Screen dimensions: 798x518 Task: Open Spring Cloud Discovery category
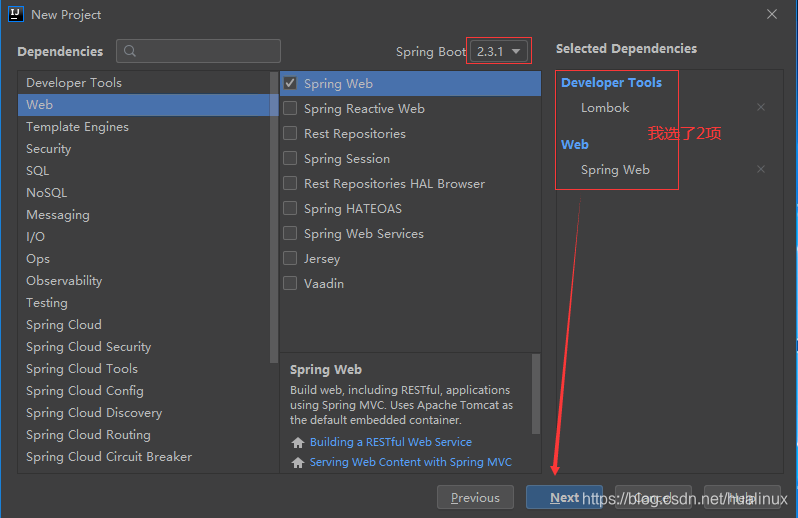[144, 413]
